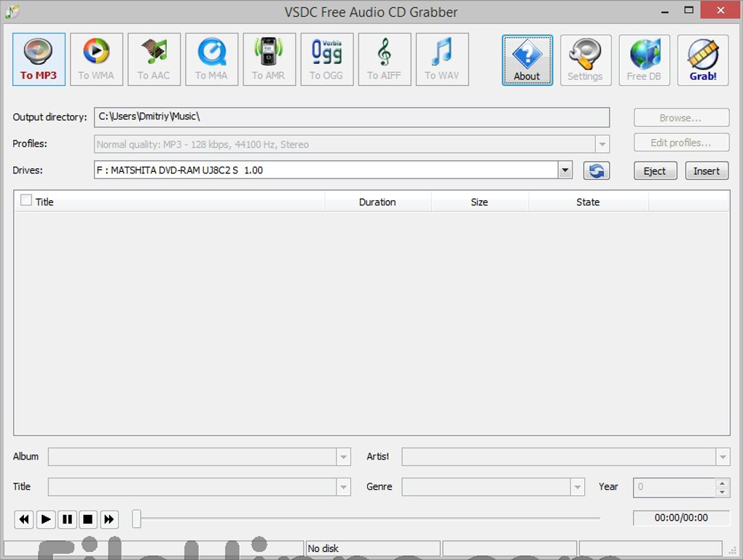This screenshot has width=743, height=560.
Task: Check the Title select-all checkbox
Action: [26, 201]
